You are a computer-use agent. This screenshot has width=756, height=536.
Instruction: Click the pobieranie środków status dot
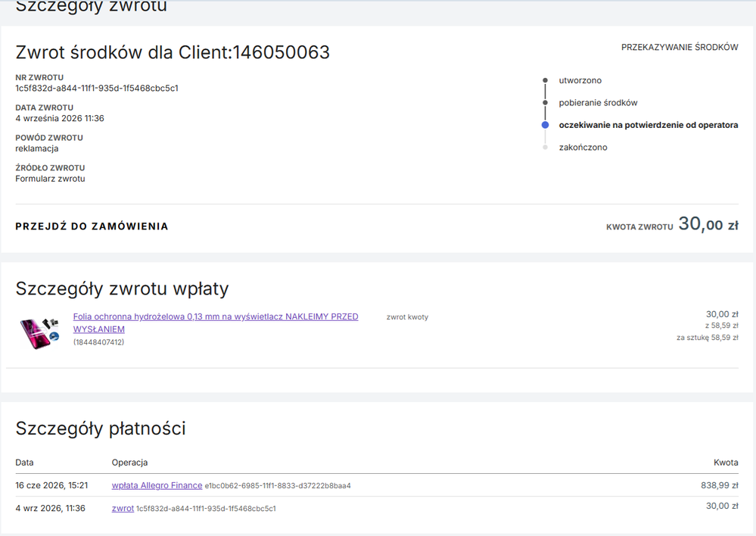[546, 102]
